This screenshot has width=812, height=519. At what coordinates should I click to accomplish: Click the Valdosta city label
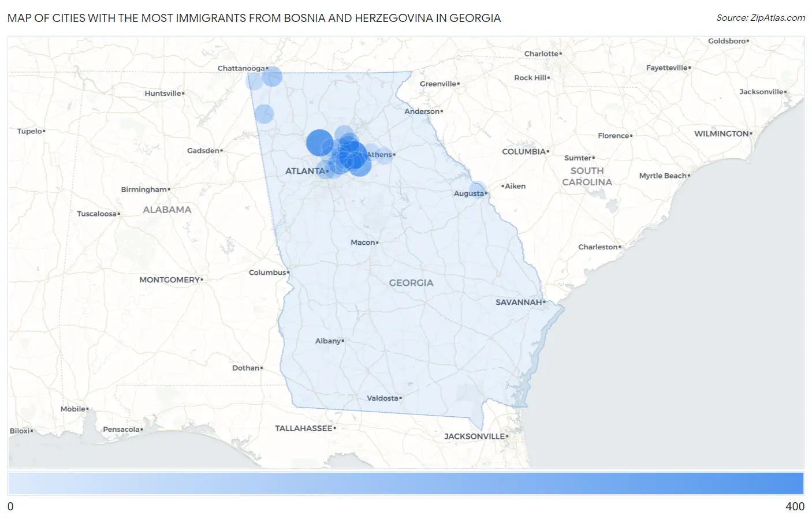(x=382, y=398)
